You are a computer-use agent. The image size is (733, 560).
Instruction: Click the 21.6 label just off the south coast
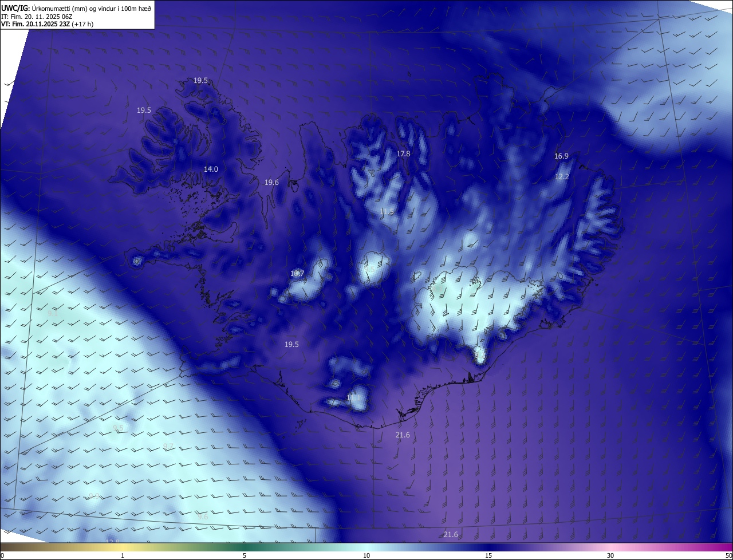click(x=403, y=435)
